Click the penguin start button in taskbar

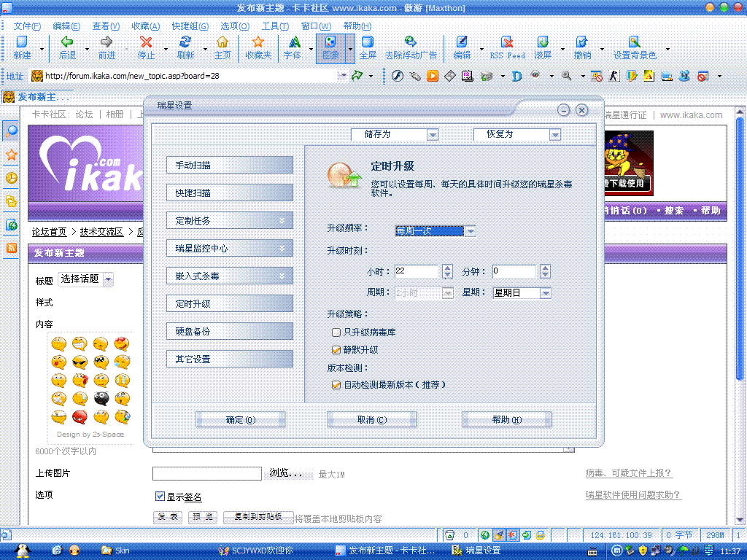tap(23, 551)
